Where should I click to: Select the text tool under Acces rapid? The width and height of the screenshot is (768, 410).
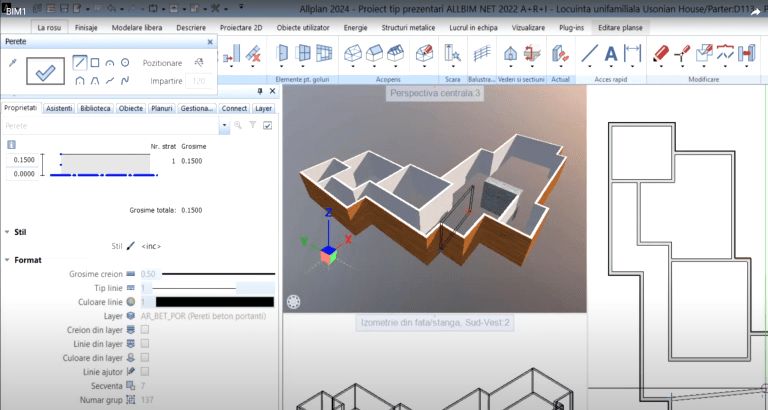point(611,53)
